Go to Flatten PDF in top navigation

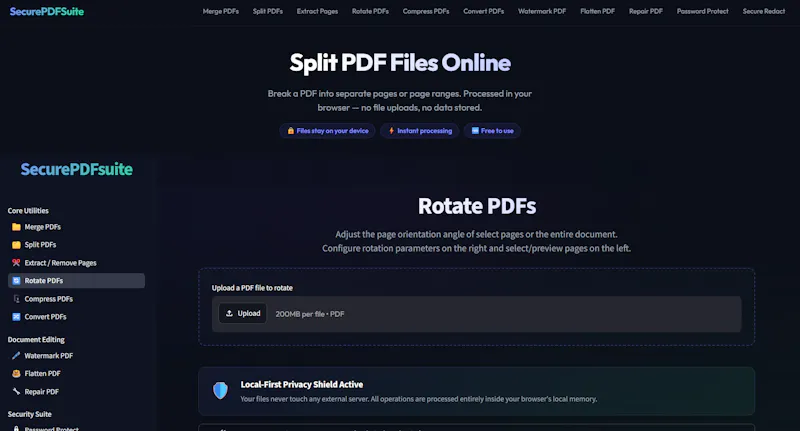pyautogui.click(x=597, y=11)
